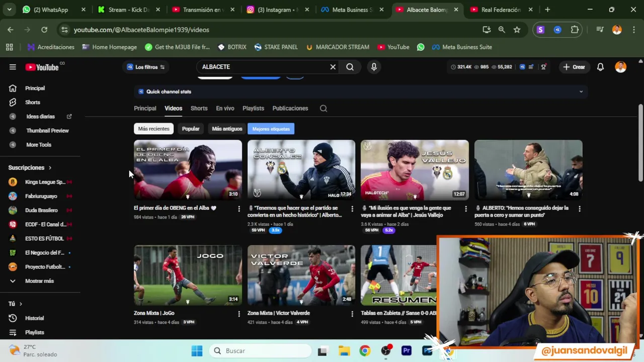Click the Windows taskbar Buscar search box

[261, 350]
